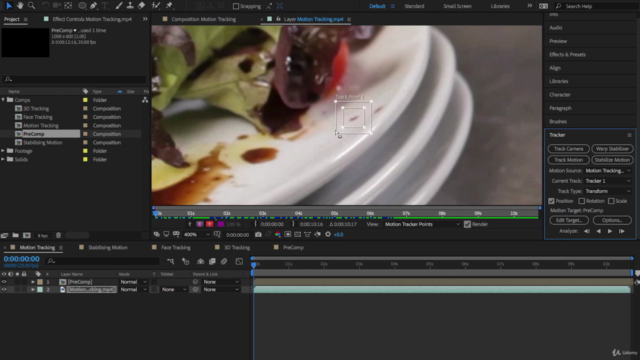Click the Track Motion button
The width and height of the screenshot is (640, 360).
pyautogui.click(x=569, y=160)
